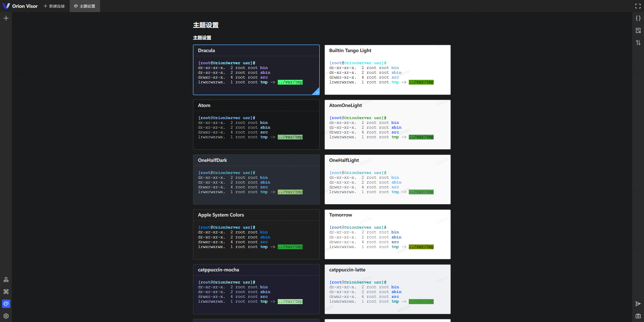Pick the catppuccin-latte theme preview

coord(387,289)
